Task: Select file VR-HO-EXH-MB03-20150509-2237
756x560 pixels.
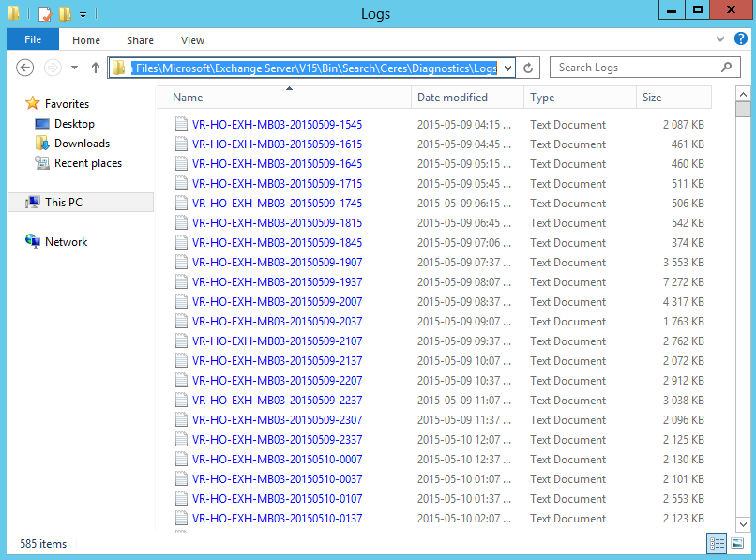Action: coord(278,401)
